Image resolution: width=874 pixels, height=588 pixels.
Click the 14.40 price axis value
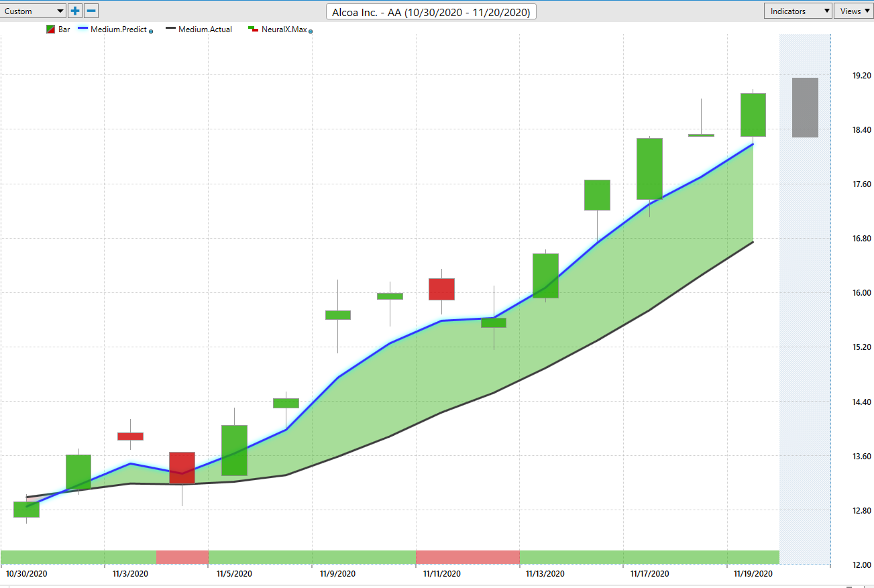[861, 402]
